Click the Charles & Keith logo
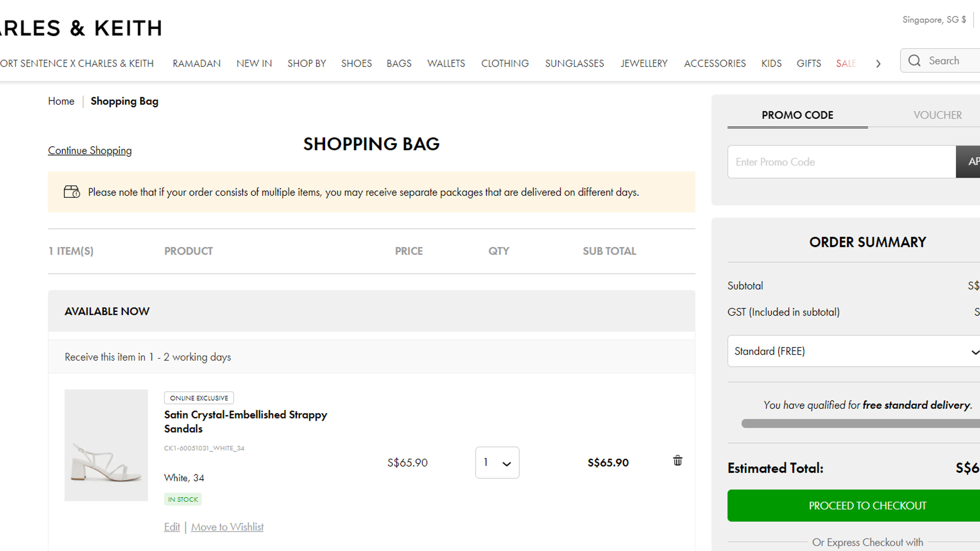Viewport: 980px width, 551px height. 81,28
